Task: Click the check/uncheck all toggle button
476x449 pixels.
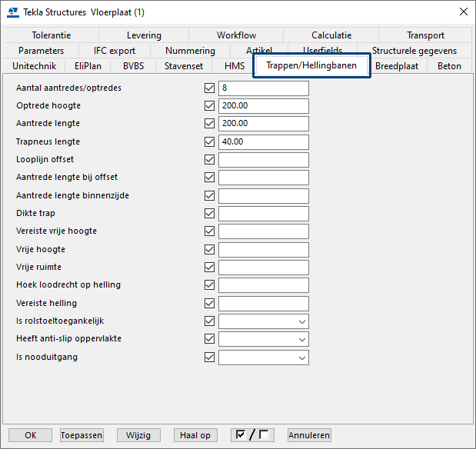Action: [x=252, y=435]
